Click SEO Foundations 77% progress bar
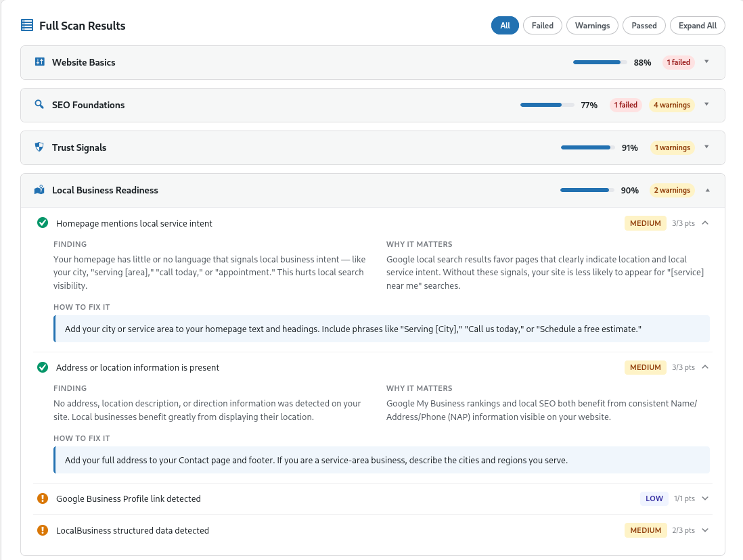This screenshot has height=560, width=743. pyautogui.click(x=547, y=105)
